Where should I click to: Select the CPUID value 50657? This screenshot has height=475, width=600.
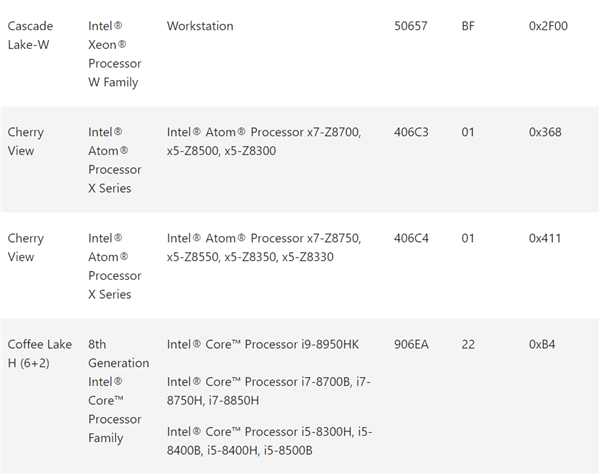[x=411, y=26]
